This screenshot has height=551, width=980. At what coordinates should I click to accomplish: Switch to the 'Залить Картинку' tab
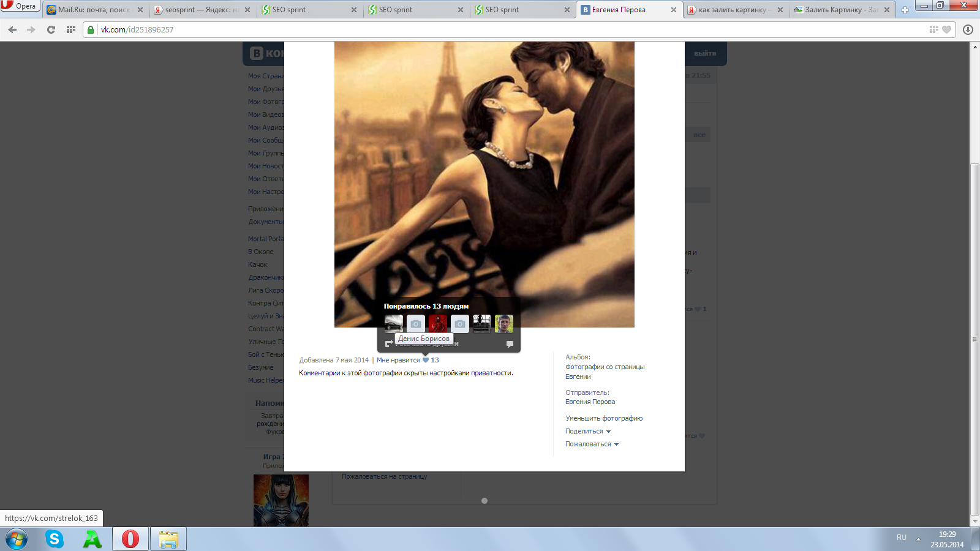842,10
